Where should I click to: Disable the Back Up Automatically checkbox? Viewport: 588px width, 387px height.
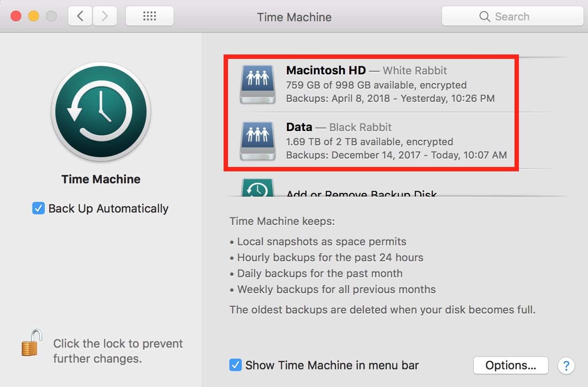pos(39,209)
